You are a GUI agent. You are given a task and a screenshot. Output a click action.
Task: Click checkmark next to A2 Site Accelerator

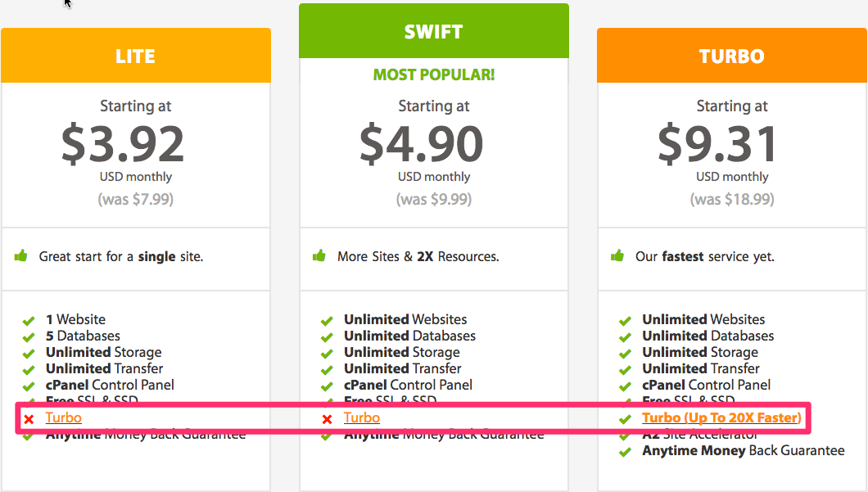point(625,435)
